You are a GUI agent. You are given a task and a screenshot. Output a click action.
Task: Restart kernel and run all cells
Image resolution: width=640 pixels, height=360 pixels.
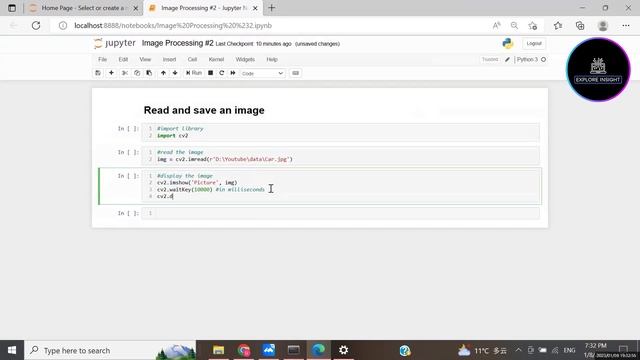point(233,73)
